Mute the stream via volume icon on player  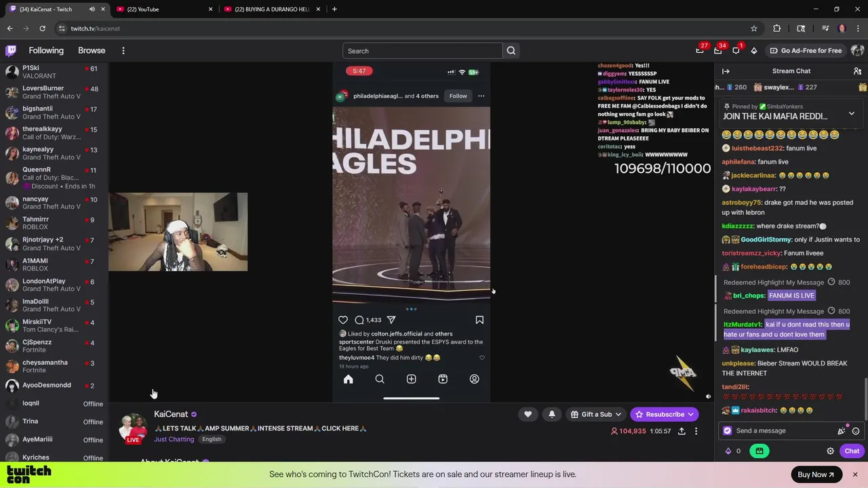pyautogui.click(x=708, y=396)
